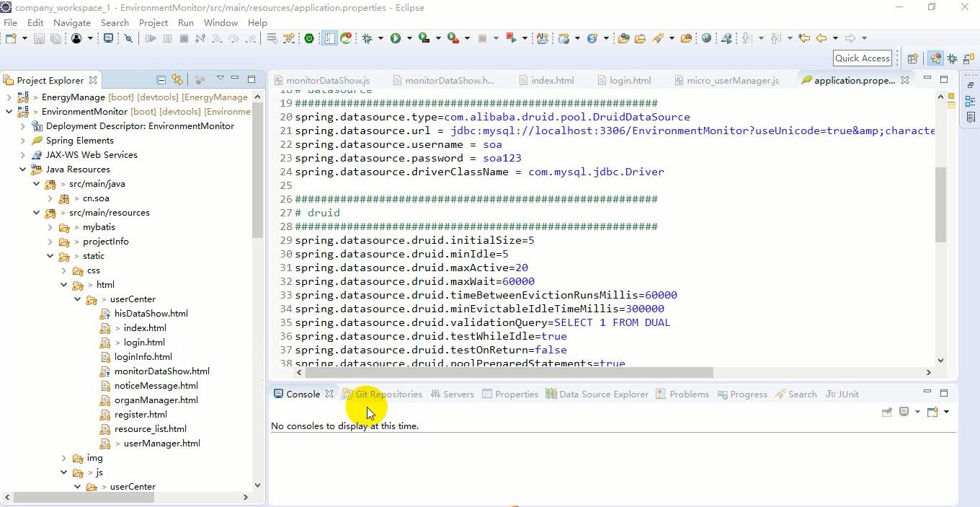The height and width of the screenshot is (507, 980).
Task: Expand the EnergyManage project node
Action: point(9,97)
